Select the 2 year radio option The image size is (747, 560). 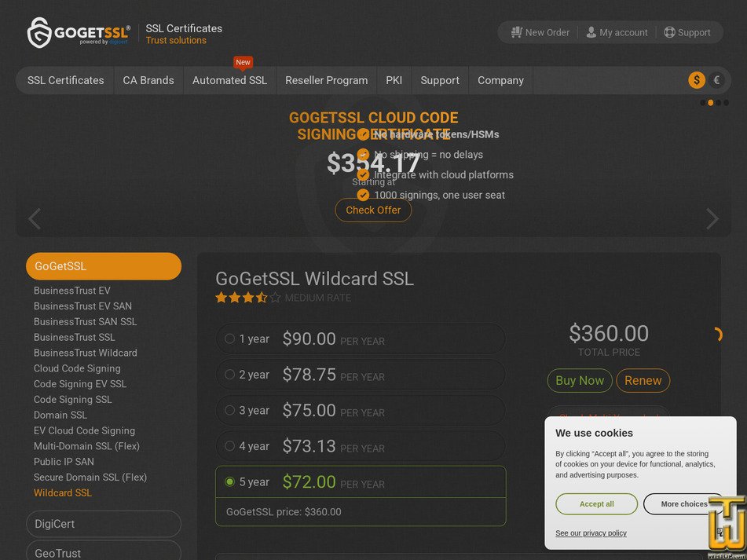click(229, 375)
